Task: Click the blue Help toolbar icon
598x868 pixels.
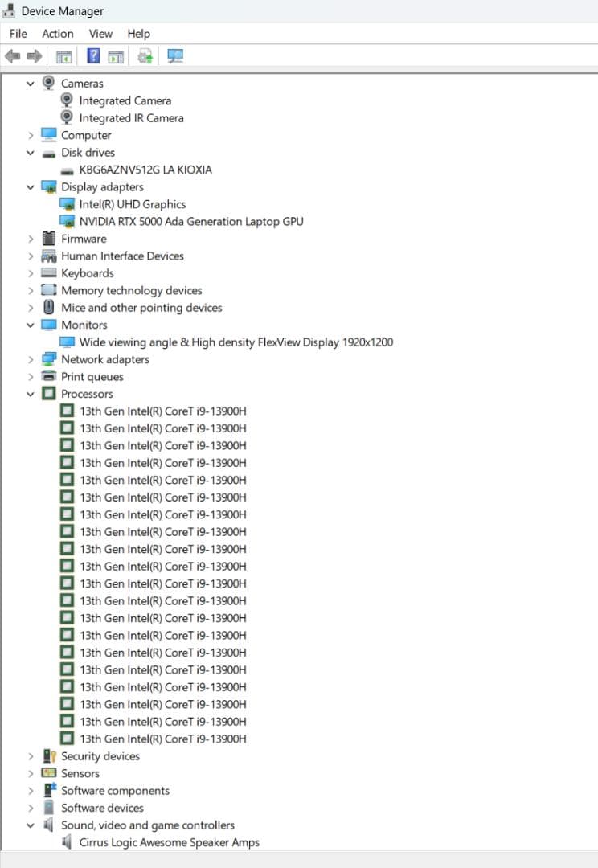Action: (93, 56)
